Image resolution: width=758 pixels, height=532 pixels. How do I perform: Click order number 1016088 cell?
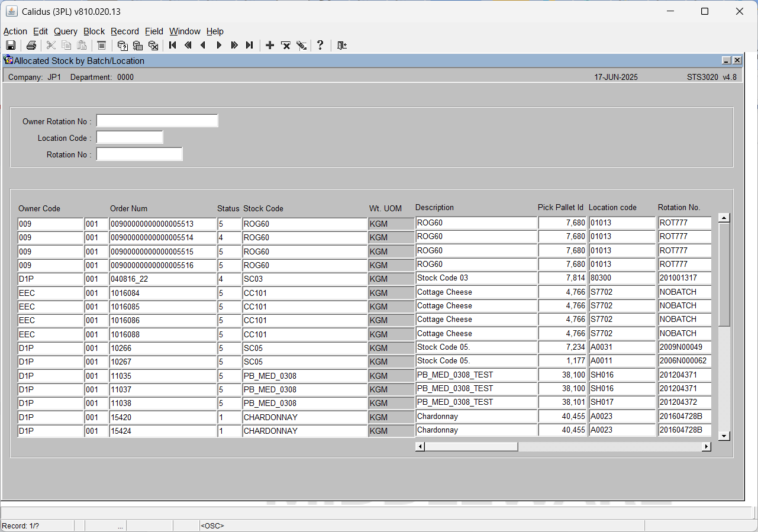[x=163, y=334]
